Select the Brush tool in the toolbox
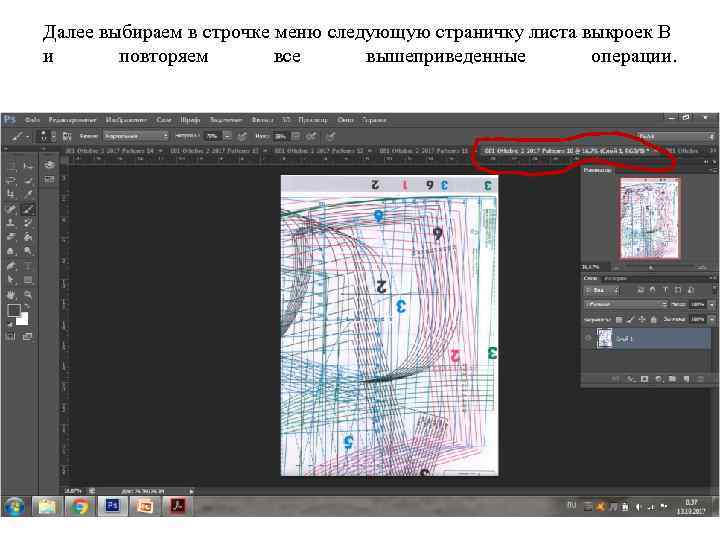The width and height of the screenshot is (720, 540). tap(28, 209)
